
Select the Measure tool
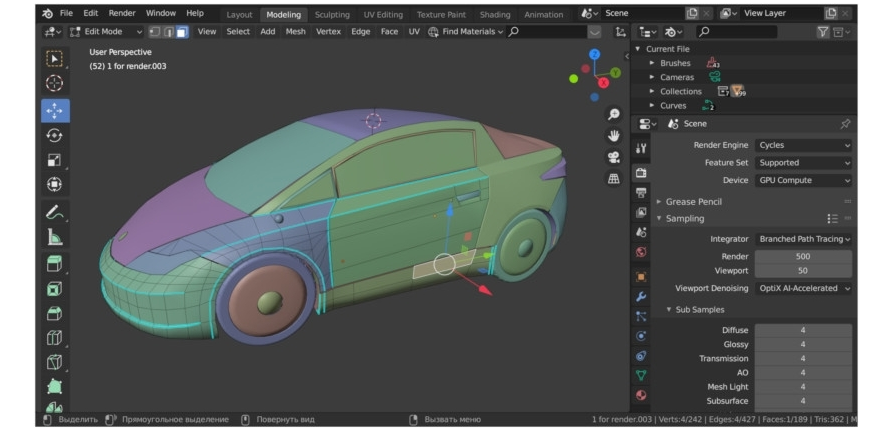[x=55, y=237]
